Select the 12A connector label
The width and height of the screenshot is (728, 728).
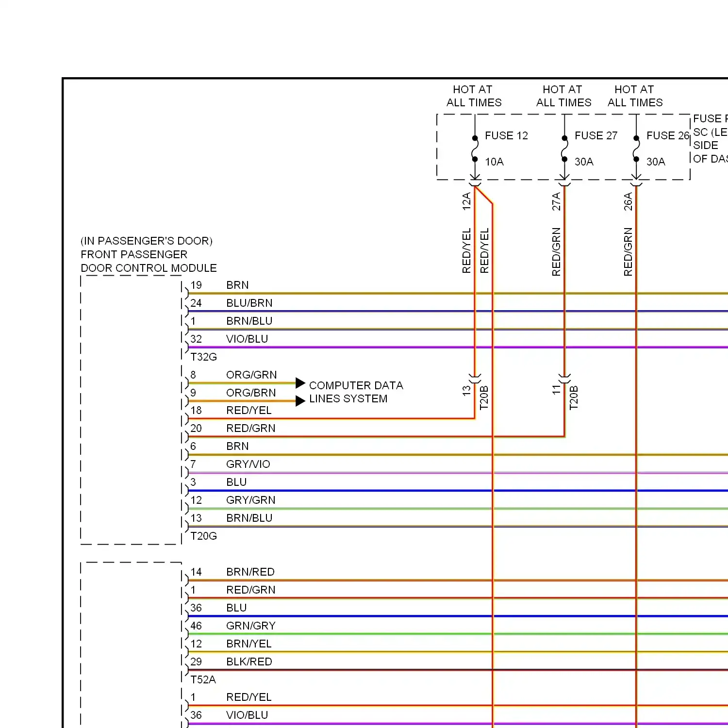(x=466, y=201)
